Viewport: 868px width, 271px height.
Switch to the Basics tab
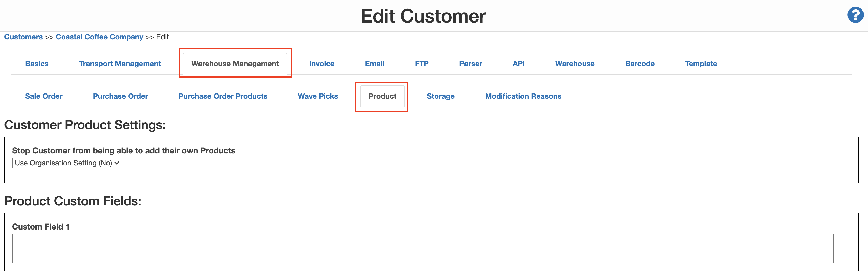(x=37, y=63)
